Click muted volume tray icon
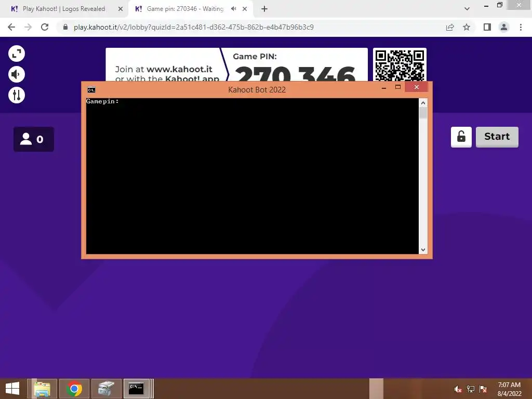 click(458, 389)
